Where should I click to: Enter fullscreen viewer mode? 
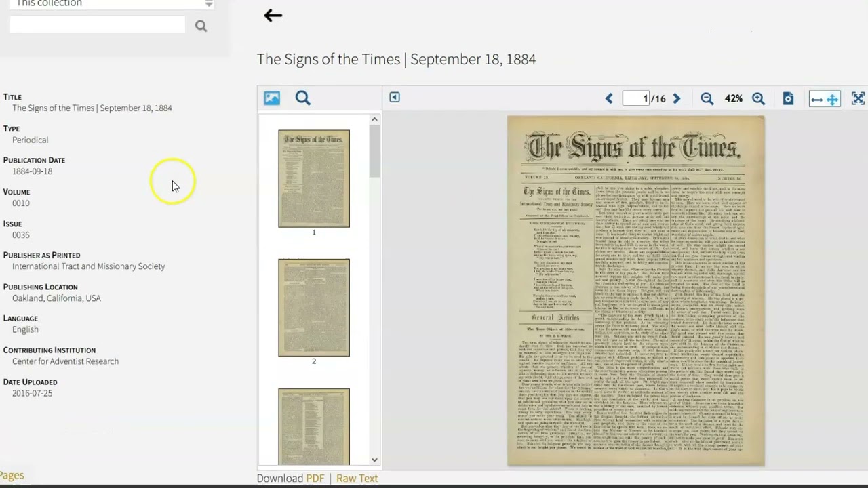click(858, 99)
